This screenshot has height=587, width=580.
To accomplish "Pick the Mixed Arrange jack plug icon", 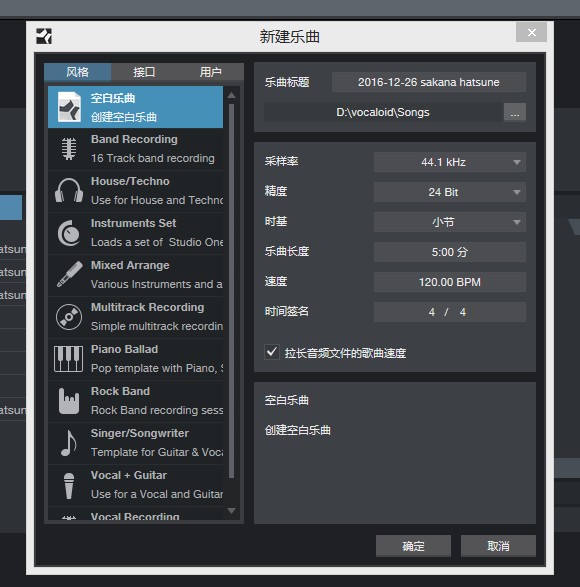I will pos(70,274).
